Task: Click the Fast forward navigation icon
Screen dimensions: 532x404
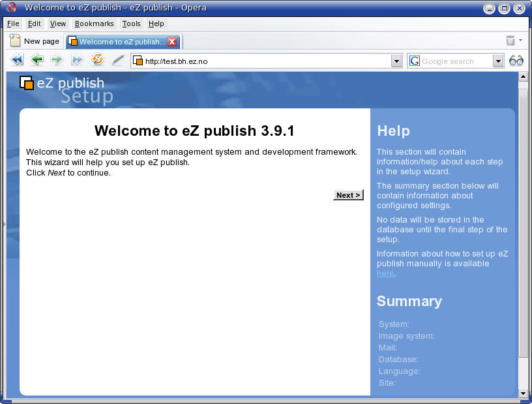Action: coord(78,60)
